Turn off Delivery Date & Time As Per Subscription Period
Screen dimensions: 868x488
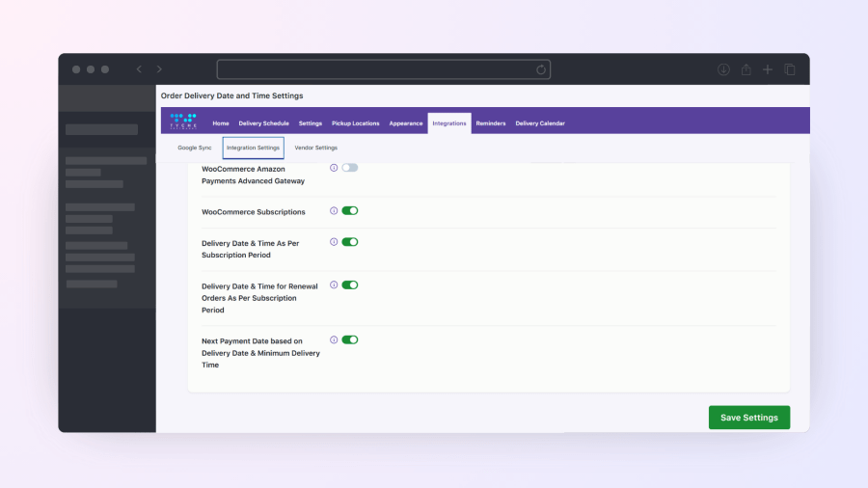349,242
